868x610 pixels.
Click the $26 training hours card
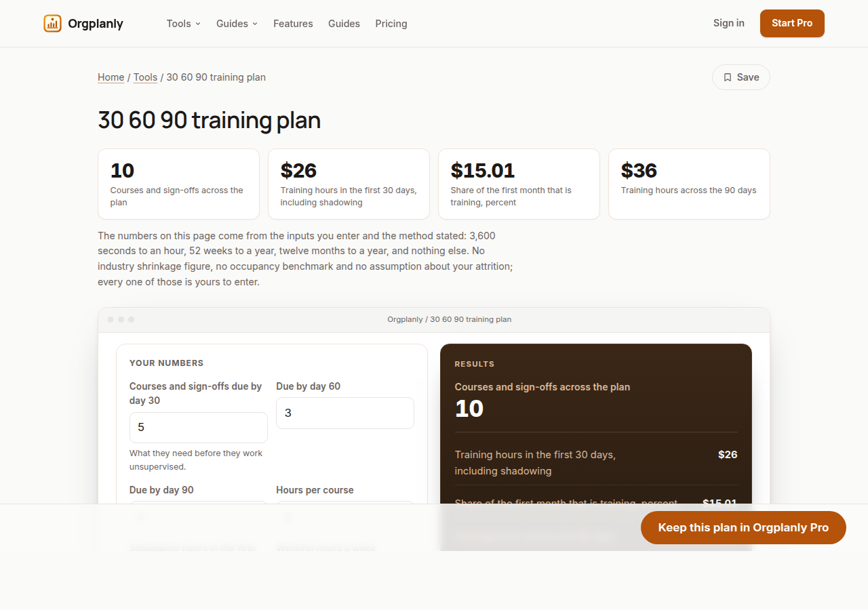click(349, 184)
